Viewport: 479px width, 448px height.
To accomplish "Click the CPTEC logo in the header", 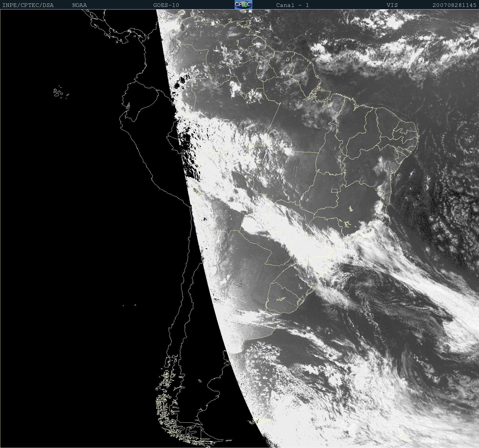I will (243, 5).
